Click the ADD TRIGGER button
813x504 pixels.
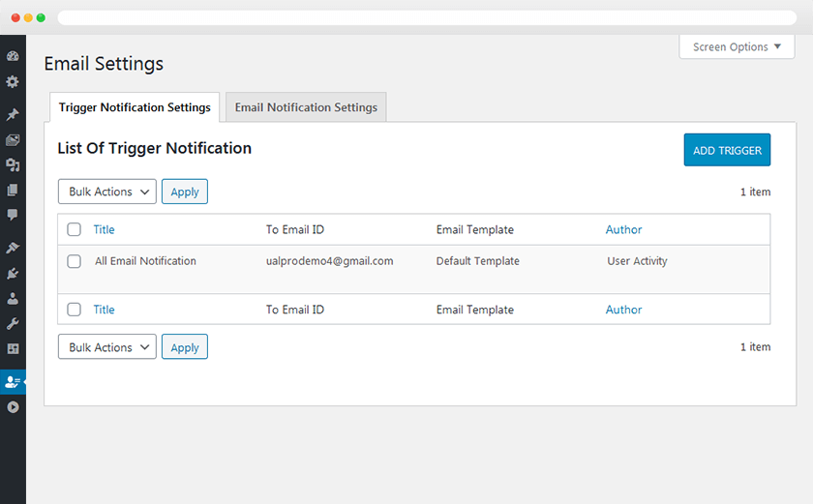[x=727, y=150]
